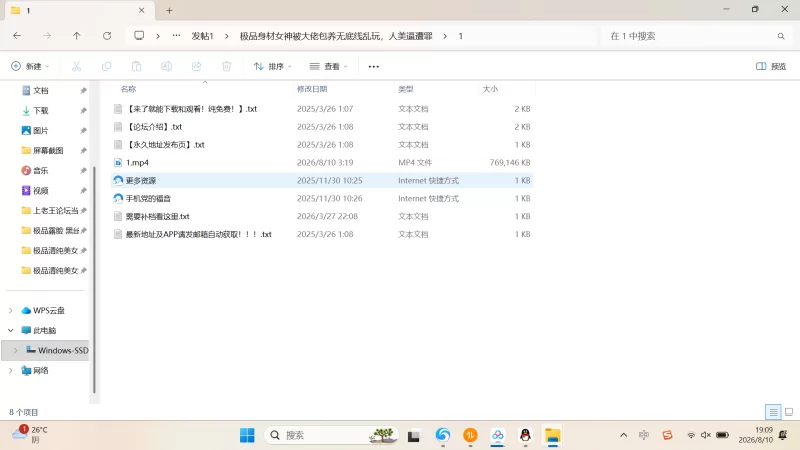The height and width of the screenshot is (450, 800).
Task: Select file 【来了就能下载和观看！纯免费！】.txt
Action: click(321, 109)
